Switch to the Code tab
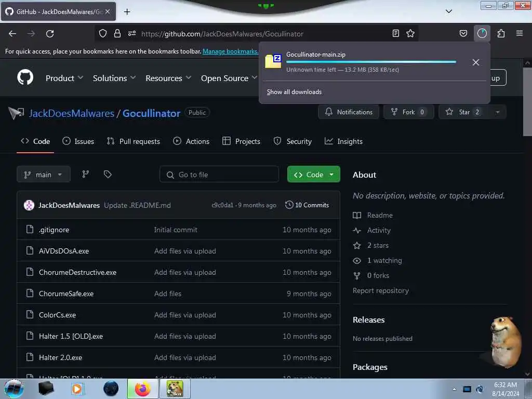Screen dimensions: 532x399 click(35, 141)
